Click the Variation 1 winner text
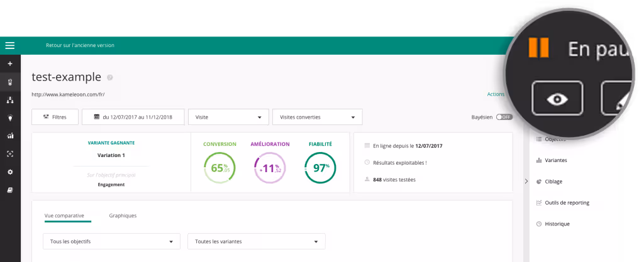644x262 pixels. pos(111,155)
